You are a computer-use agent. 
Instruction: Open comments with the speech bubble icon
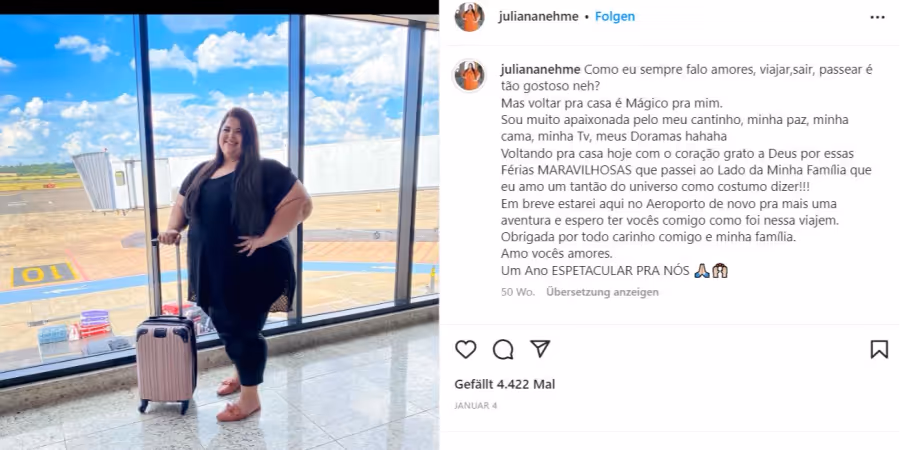[x=503, y=349]
